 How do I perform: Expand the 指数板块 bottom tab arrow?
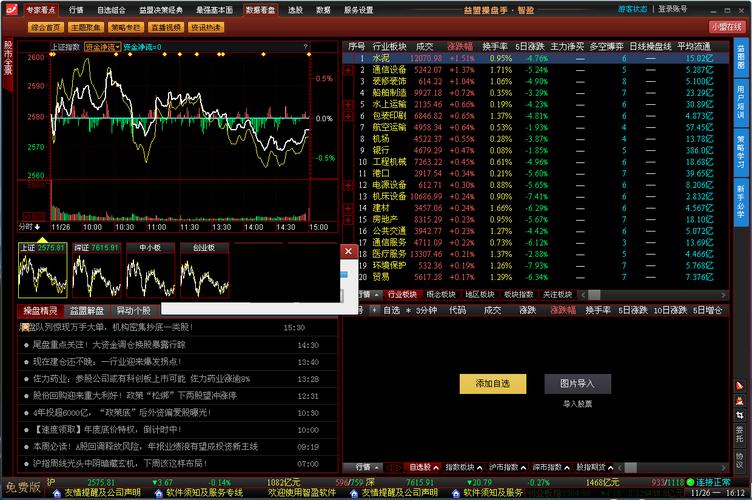coord(480,467)
